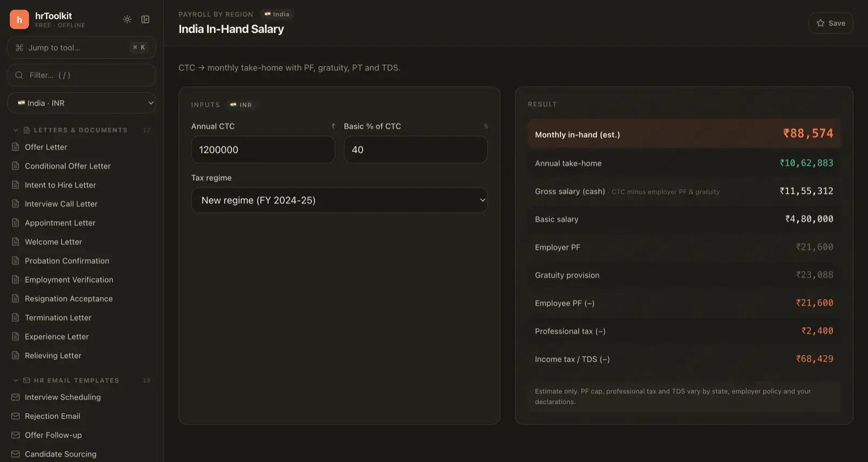Image resolution: width=868 pixels, height=462 pixels.
Task: Click the Relieving Letter document icon
Action: 16,356
